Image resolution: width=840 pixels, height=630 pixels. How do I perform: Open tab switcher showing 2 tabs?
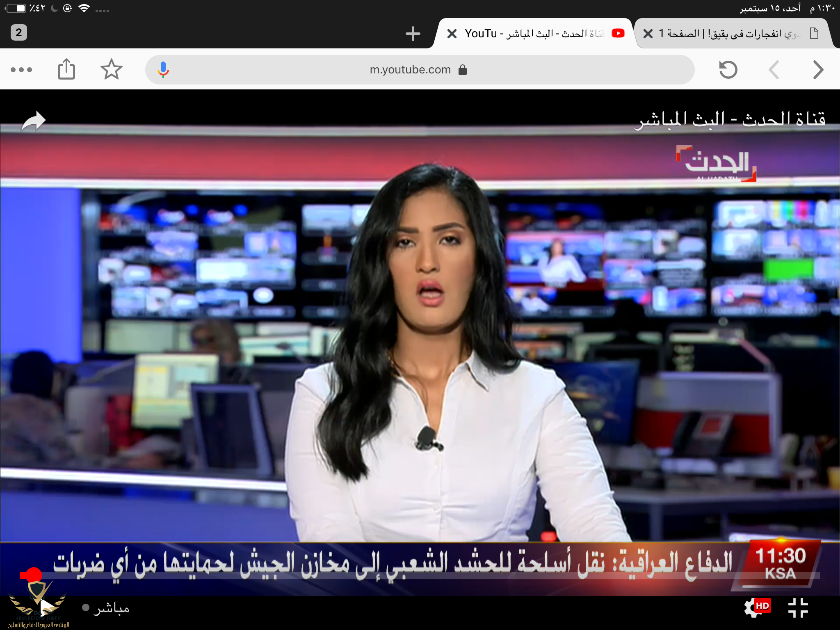coord(19,32)
